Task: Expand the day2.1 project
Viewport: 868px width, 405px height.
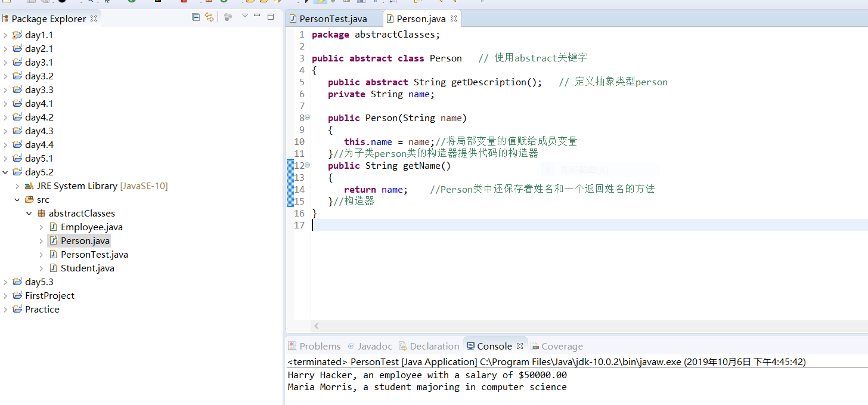Action: point(5,49)
